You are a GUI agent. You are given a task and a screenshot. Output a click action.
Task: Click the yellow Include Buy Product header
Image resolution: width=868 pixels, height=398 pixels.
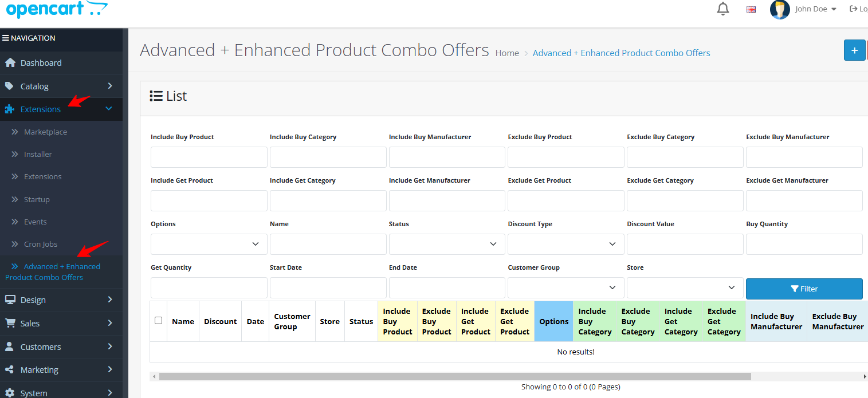point(398,321)
